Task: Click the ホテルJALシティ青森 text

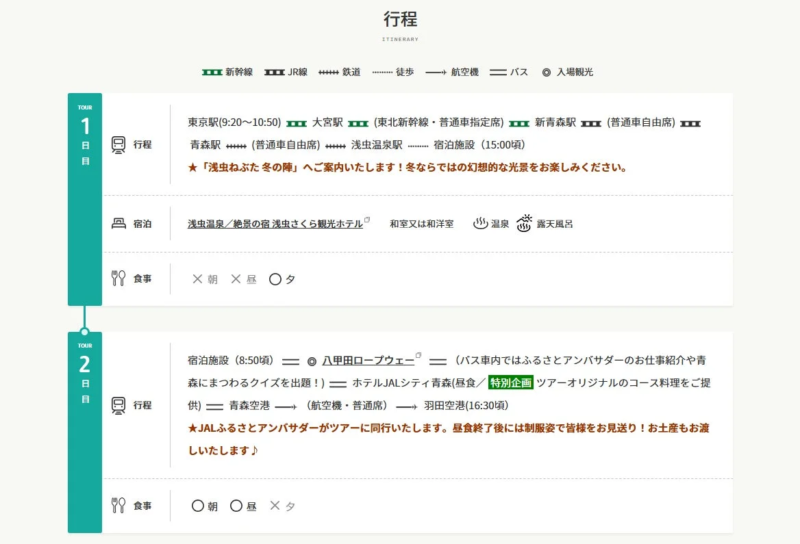Action: pos(402,383)
